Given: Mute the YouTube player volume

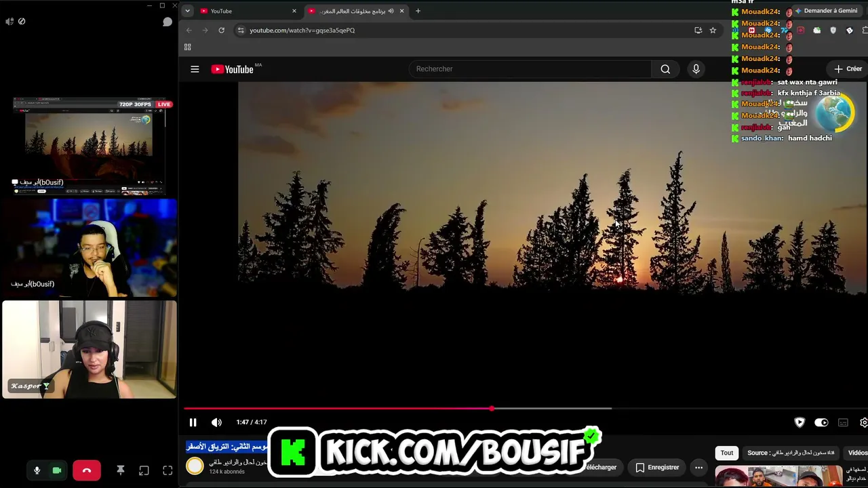Looking at the screenshot, I should click(x=216, y=422).
